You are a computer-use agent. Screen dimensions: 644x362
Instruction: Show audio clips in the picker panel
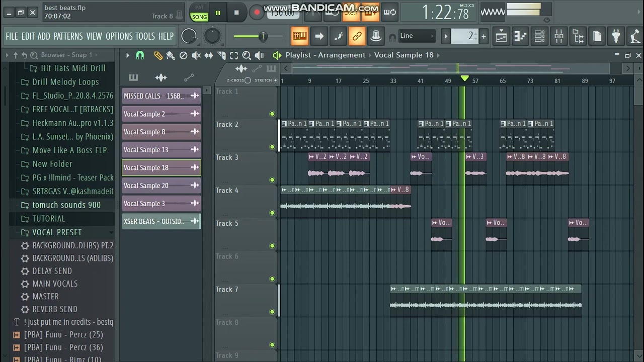point(161,77)
